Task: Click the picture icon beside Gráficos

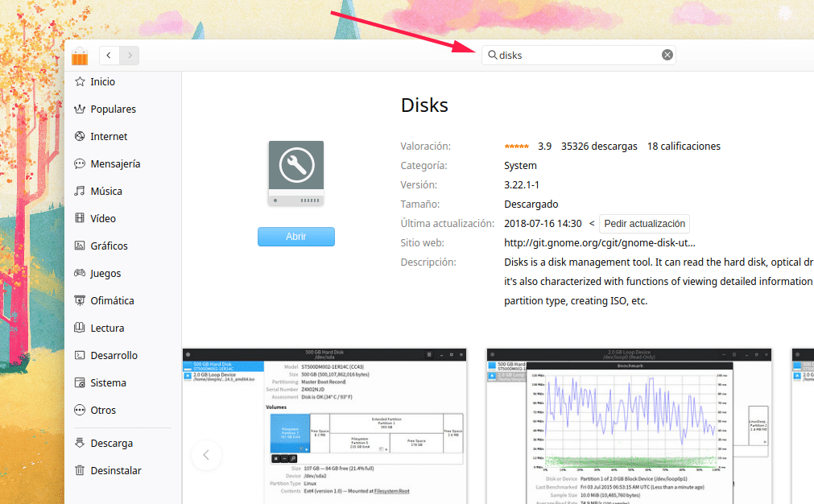Action: (80, 246)
